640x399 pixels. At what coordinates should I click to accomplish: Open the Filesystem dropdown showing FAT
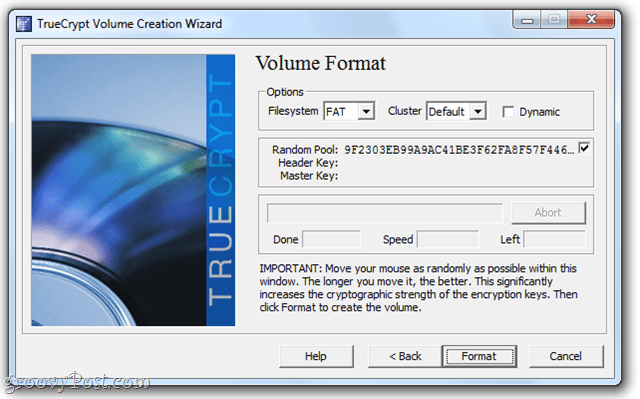click(349, 111)
